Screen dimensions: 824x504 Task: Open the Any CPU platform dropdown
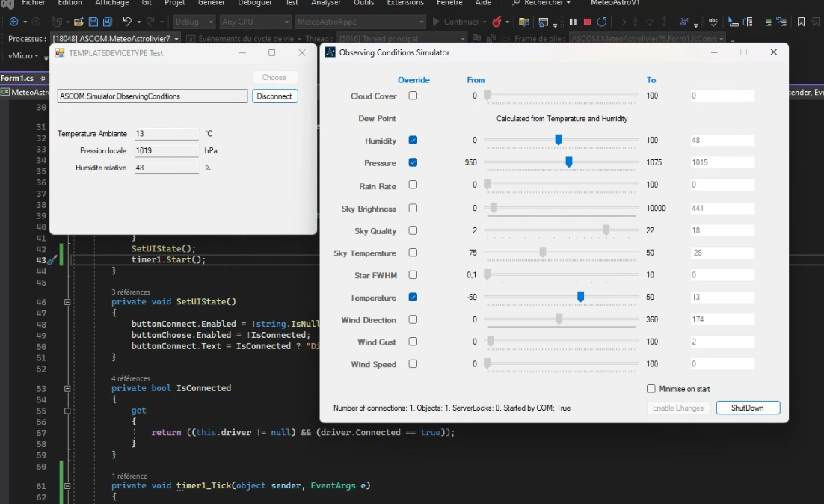coord(255,22)
